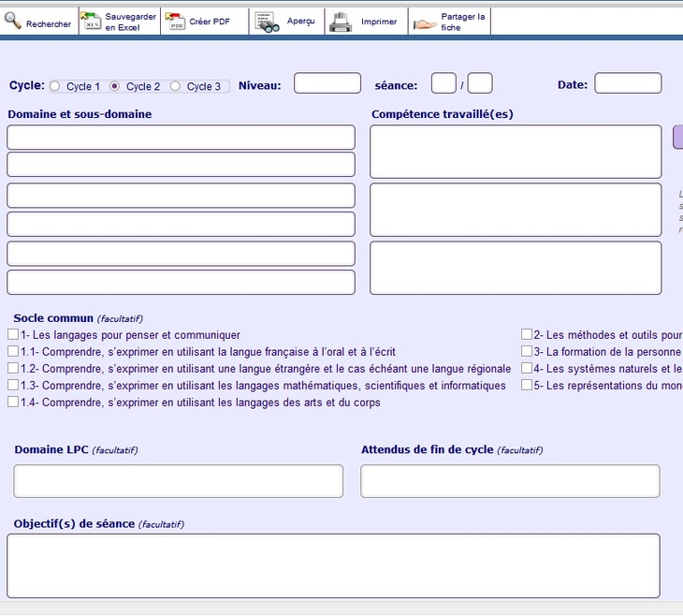Click the second Domaine et sous-domaine field
The image size is (683, 616).
181,165
